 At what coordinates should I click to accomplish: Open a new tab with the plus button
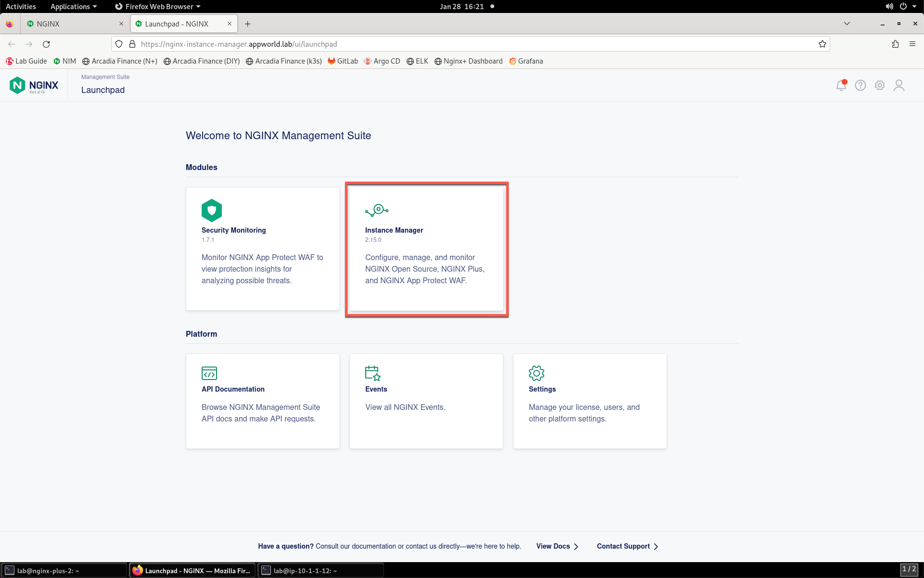click(247, 24)
